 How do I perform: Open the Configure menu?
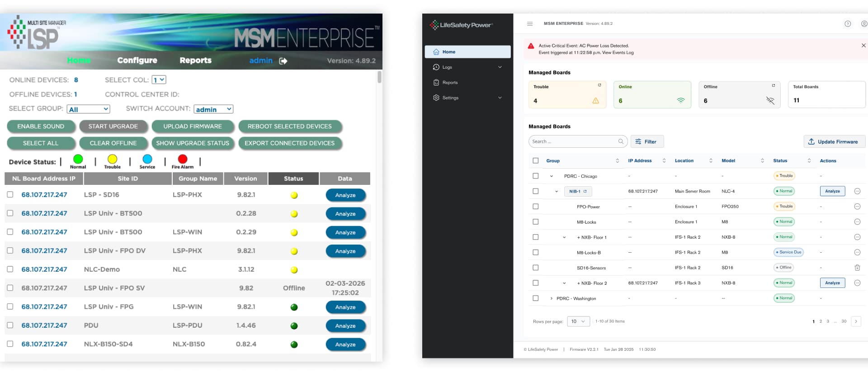coord(137,61)
